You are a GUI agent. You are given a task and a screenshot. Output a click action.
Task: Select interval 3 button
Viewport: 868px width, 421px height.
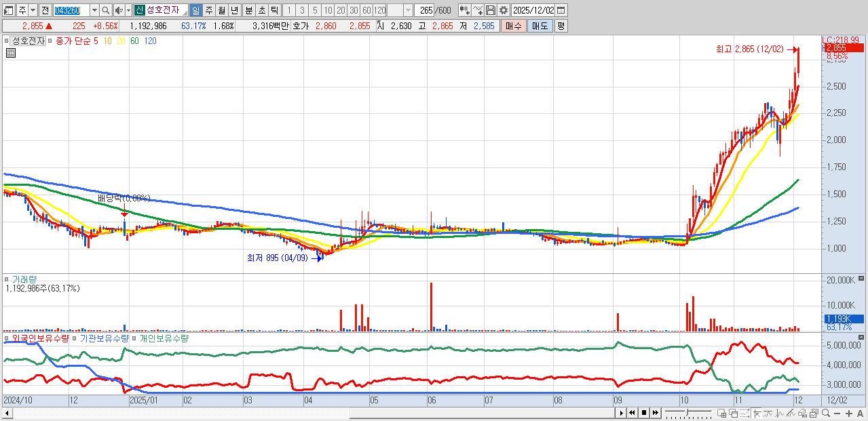[x=302, y=10]
